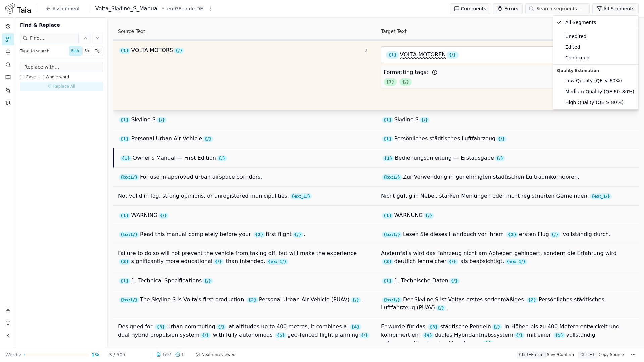Click the Save/Confirm shortcut
The image size is (644, 362).
pos(545,355)
